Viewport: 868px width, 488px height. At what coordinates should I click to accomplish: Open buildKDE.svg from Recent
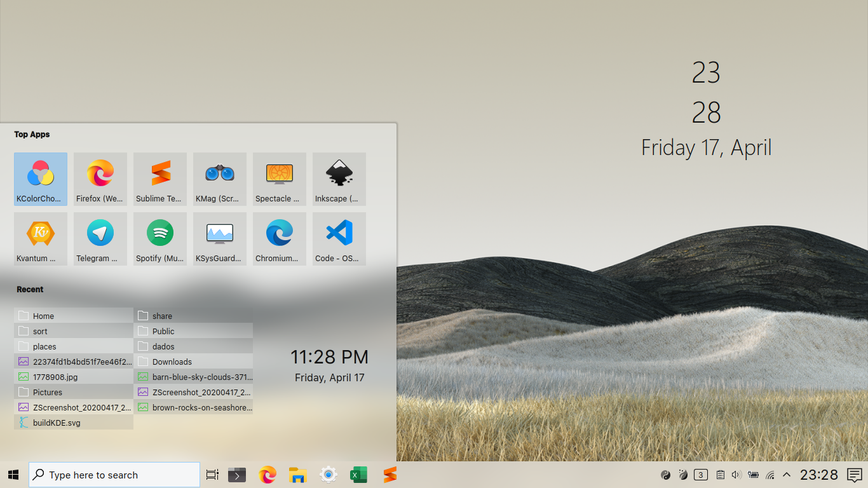pos(74,423)
